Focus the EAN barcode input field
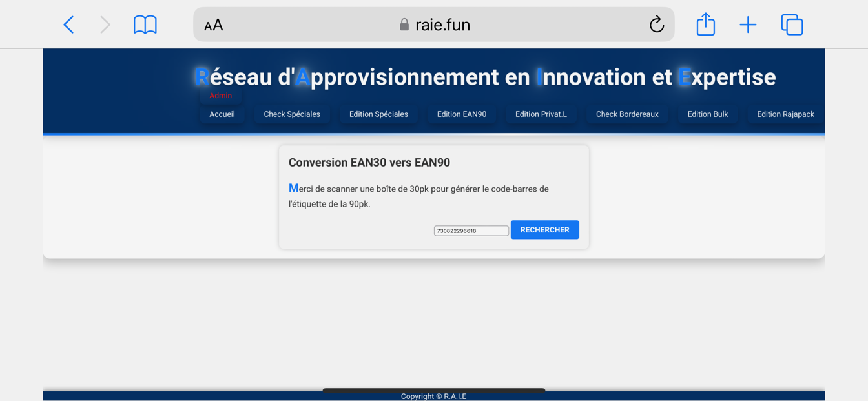This screenshot has width=868, height=401. click(471, 231)
